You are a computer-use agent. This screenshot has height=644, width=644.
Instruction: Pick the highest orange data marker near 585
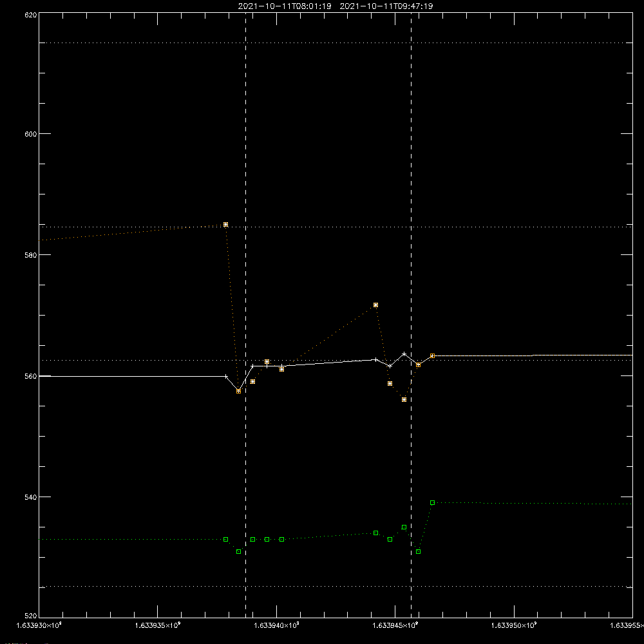click(225, 225)
